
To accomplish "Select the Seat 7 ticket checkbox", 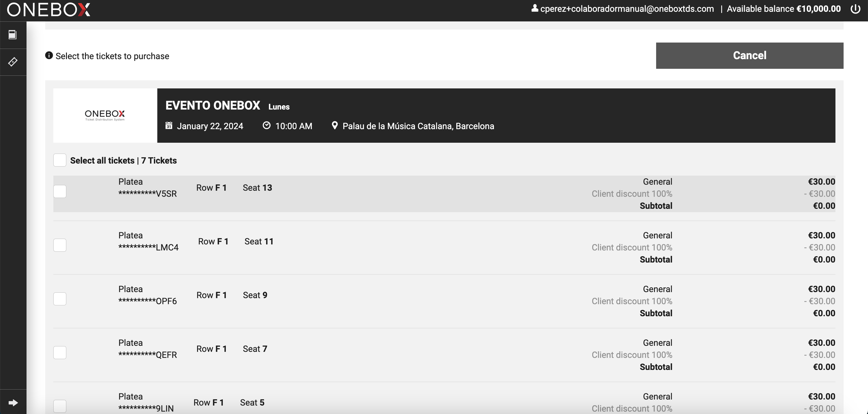I will 60,352.
